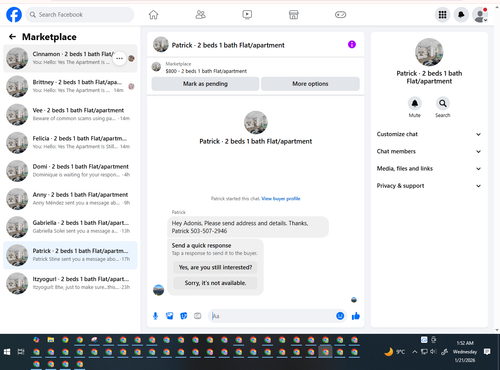Click More options button
The height and width of the screenshot is (370, 500).
(310, 84)
